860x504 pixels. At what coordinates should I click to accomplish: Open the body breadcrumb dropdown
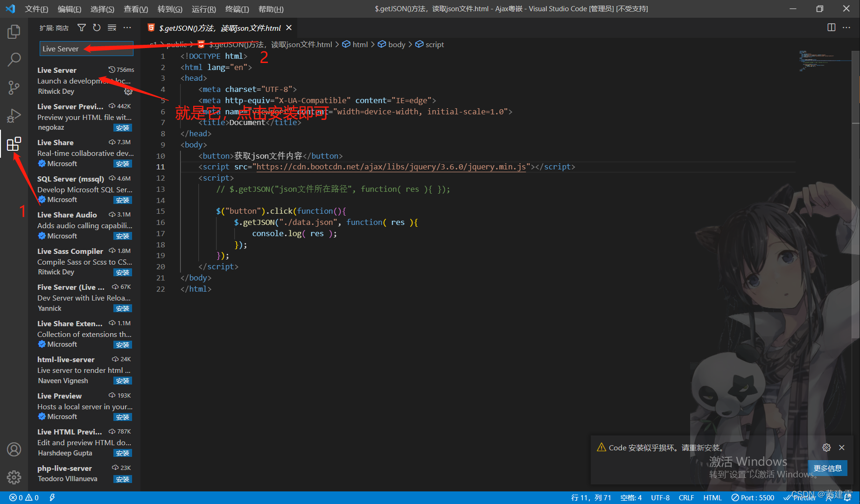pos(392,44)
